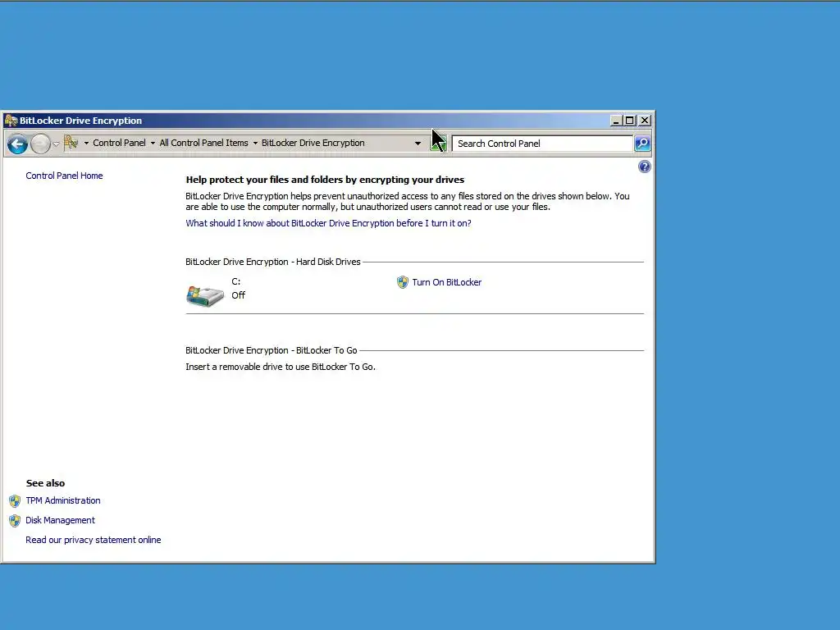Click 'Insert a removable drive' text
The height and width of the screenshot is (630, 840).
(x=281, y=367)
